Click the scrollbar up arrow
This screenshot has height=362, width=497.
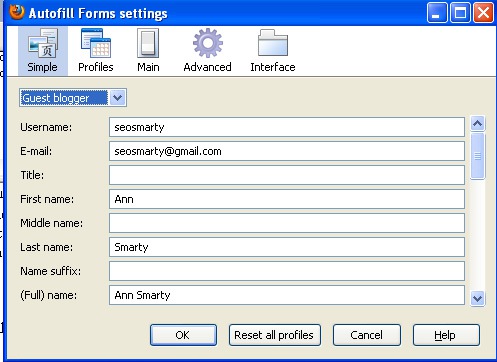pos(477,124)
